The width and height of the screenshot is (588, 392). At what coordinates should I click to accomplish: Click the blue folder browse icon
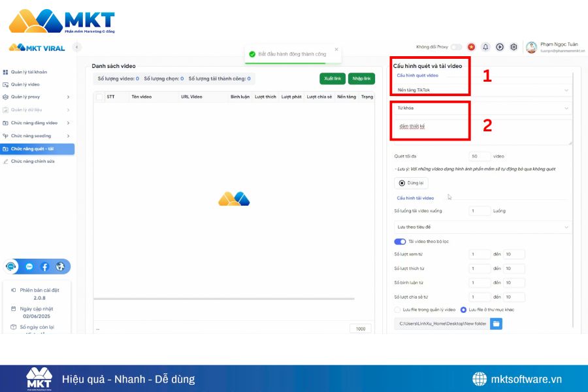coord(496,323)
